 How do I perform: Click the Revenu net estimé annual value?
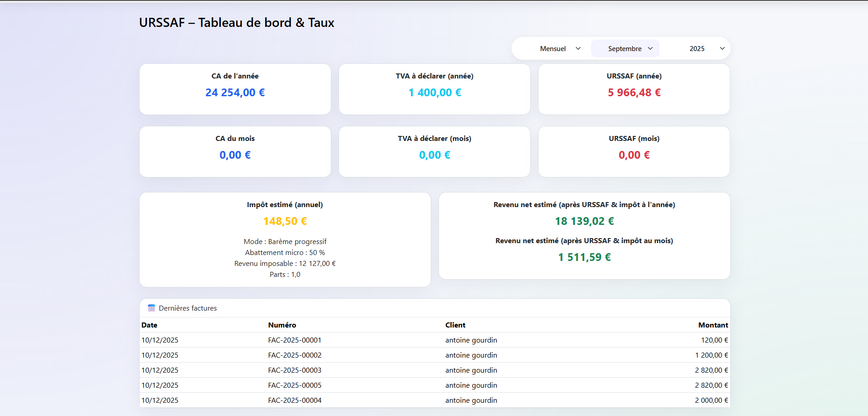tap(584, 221)
